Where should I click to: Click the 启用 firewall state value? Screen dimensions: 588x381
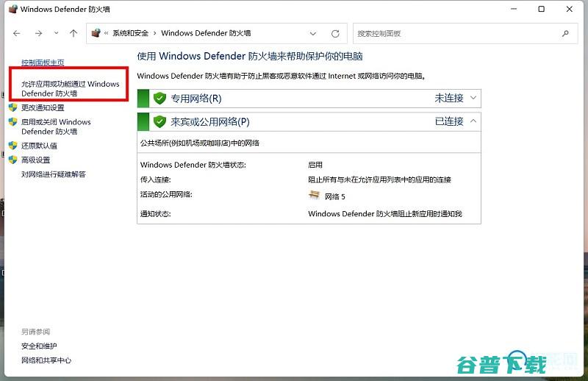coord(315,165)
